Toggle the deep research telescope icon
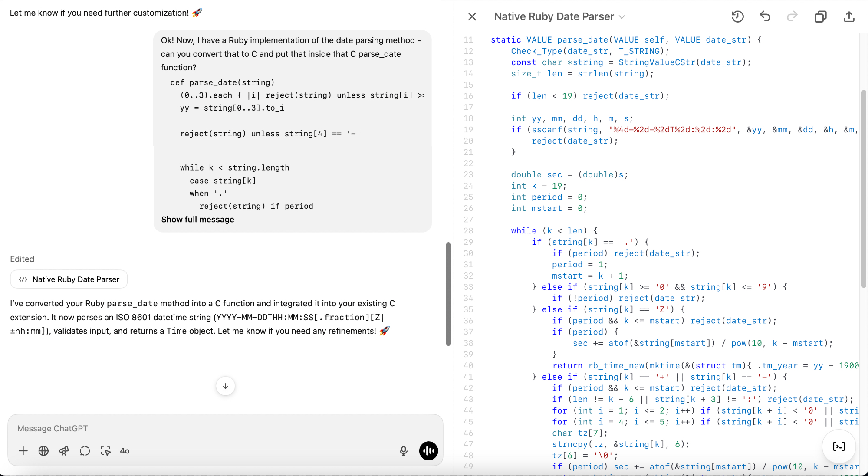This screenshot has height=476, width=868. (64, 451)
